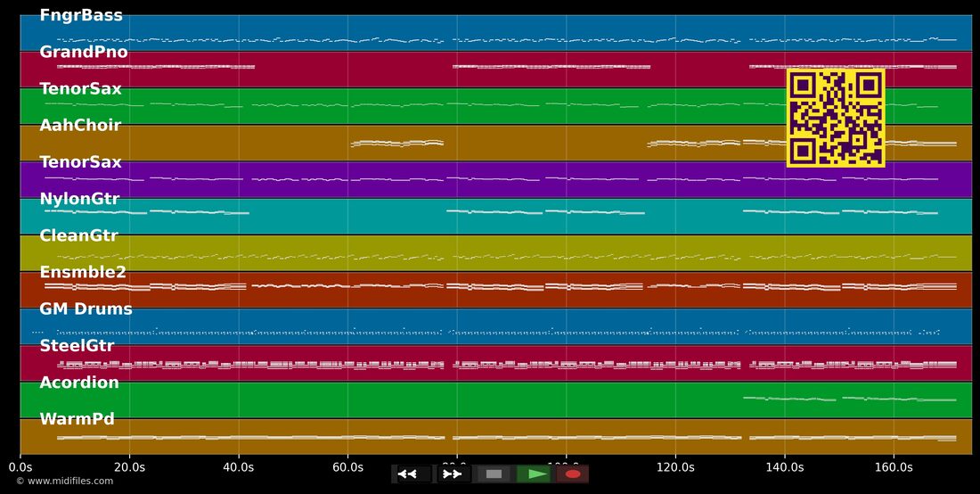Click the yellow QR code
The image size is (980, 494).
pyautogui.click(x=836, y=119)
